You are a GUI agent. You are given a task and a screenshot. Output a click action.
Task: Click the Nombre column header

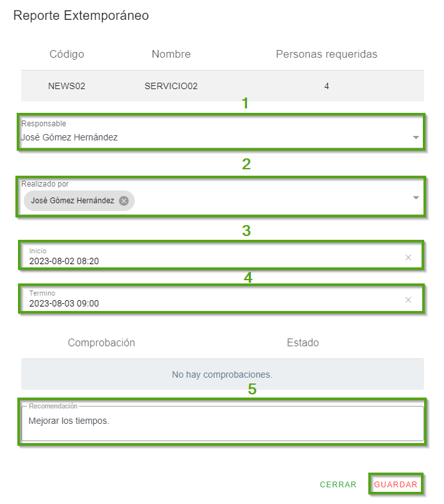171,55
